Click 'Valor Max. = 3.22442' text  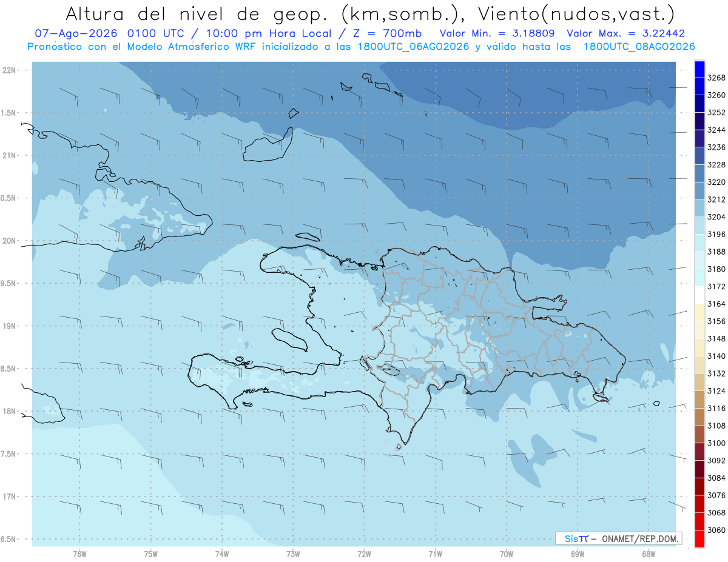coord(625,33)
